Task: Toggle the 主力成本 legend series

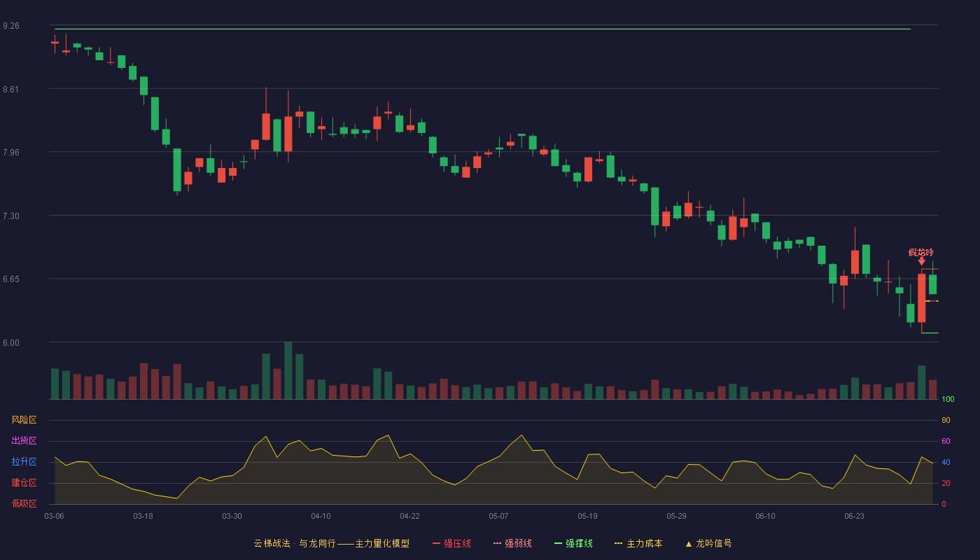Action: [x=638, y=543]
